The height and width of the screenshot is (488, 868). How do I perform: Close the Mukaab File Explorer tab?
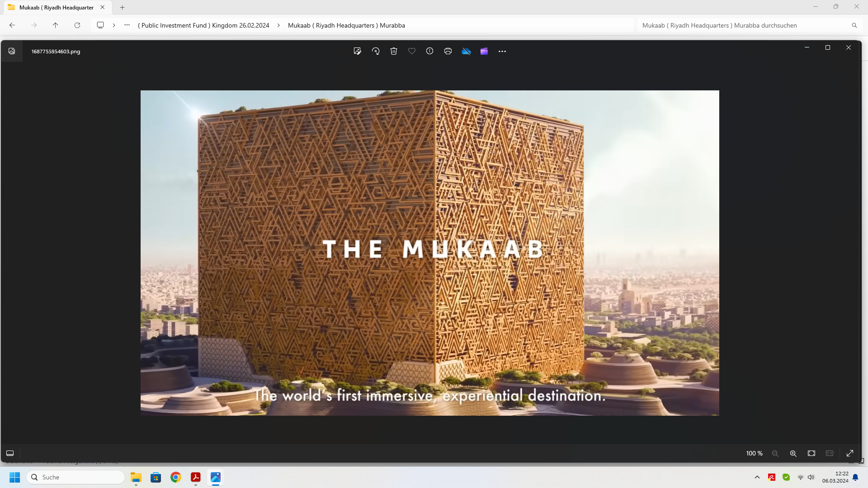(103, 7)
